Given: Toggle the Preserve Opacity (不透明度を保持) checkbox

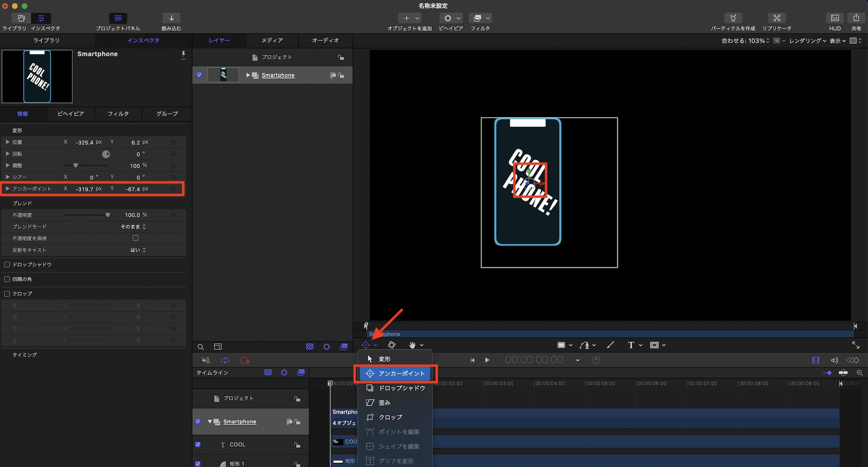Looking at the screenshot, I should [x=135, y=238].
